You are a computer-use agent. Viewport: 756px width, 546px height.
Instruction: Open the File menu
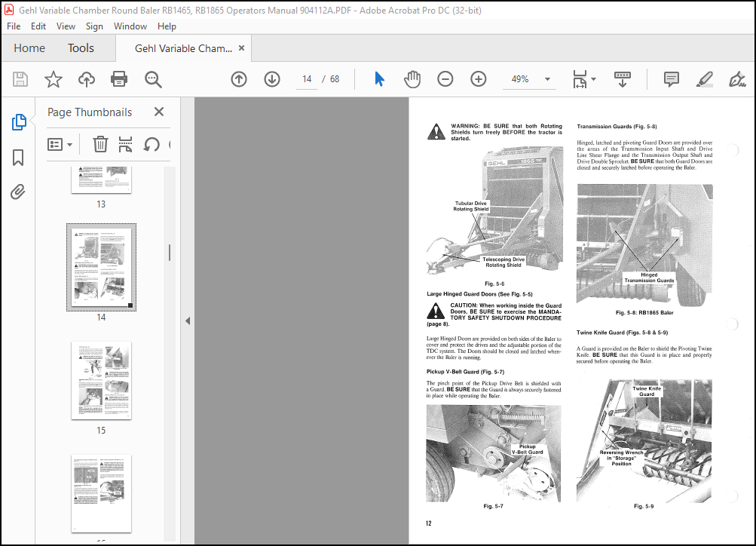(14, 26)
